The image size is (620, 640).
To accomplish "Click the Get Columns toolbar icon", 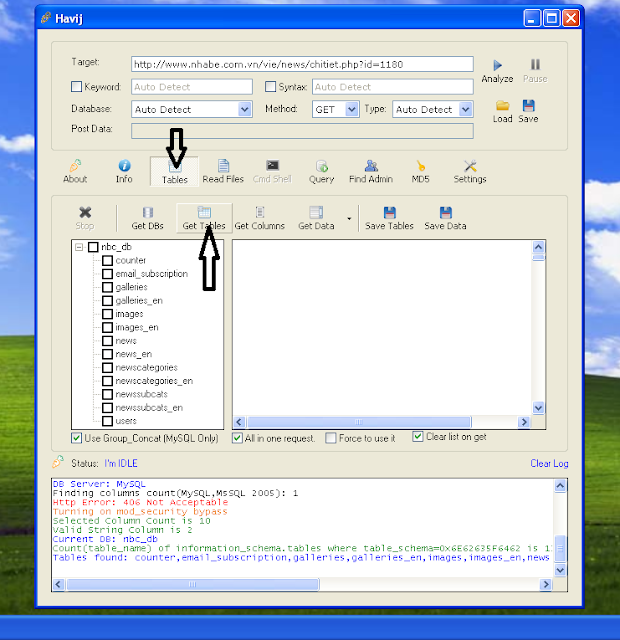I will [x=260, y=212].
